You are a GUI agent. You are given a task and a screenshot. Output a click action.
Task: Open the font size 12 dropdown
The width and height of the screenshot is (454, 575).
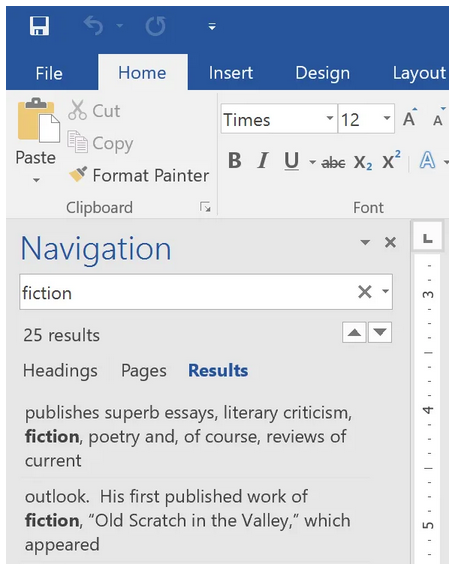point(387,118)
